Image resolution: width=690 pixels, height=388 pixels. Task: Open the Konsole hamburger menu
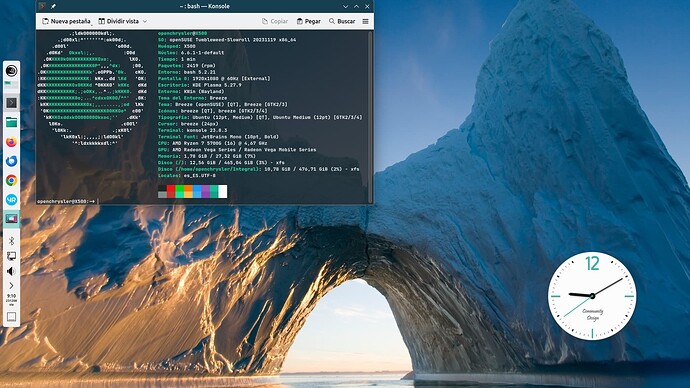pyautogui.click(x=365, y=21)
